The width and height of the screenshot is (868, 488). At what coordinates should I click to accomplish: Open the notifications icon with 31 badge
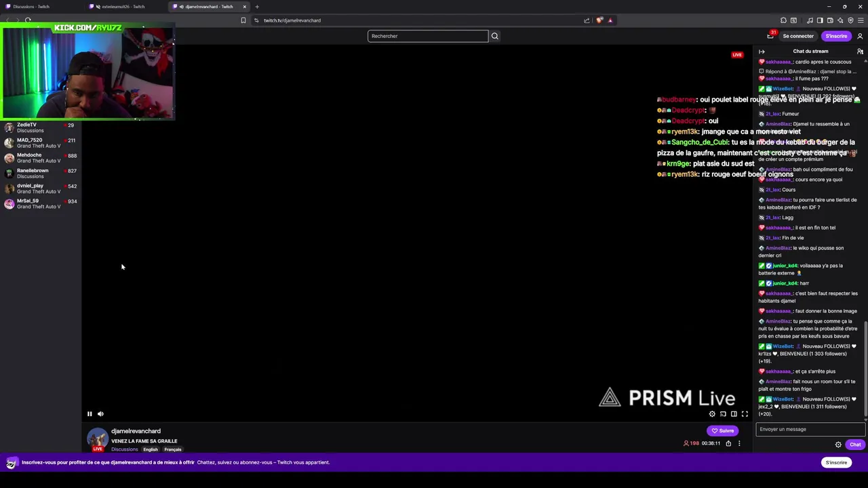pos(770,35)
